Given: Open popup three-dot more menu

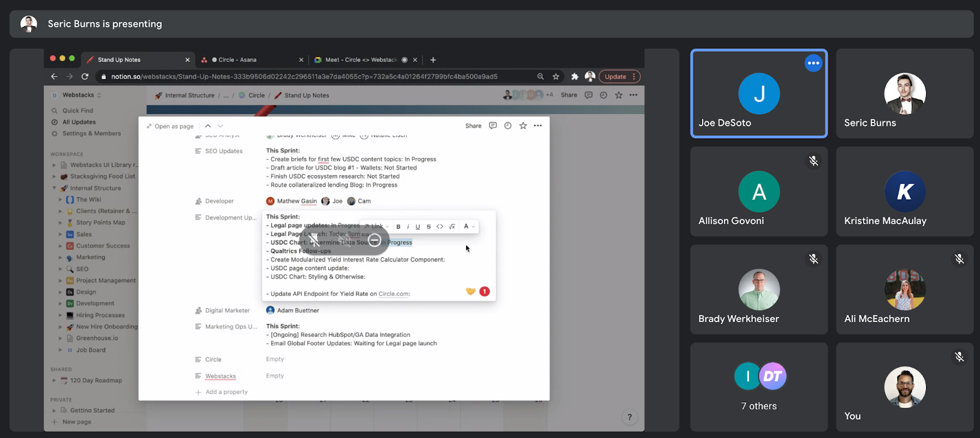Looking at the screenshot, I should tap(538, 126).
